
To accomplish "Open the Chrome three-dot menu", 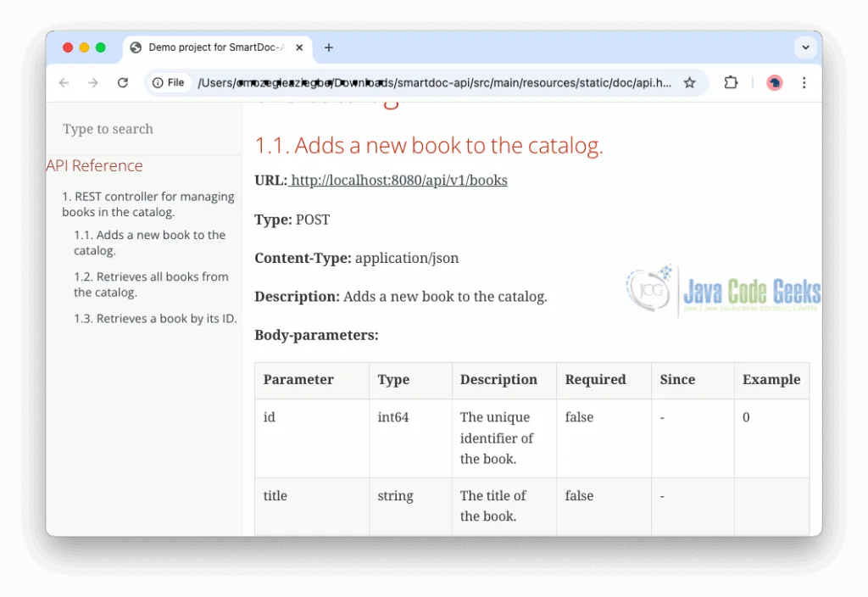I will 804,83.
